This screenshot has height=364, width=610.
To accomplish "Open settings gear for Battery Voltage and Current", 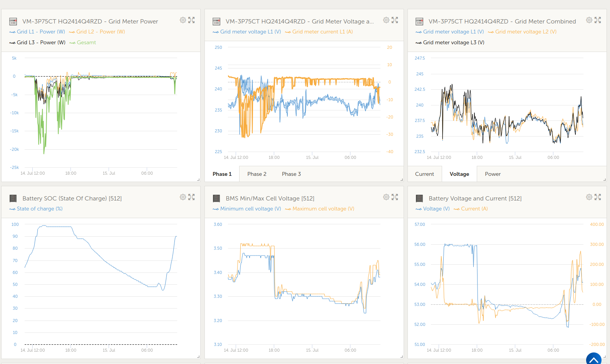I will click(x=589, y=197).
